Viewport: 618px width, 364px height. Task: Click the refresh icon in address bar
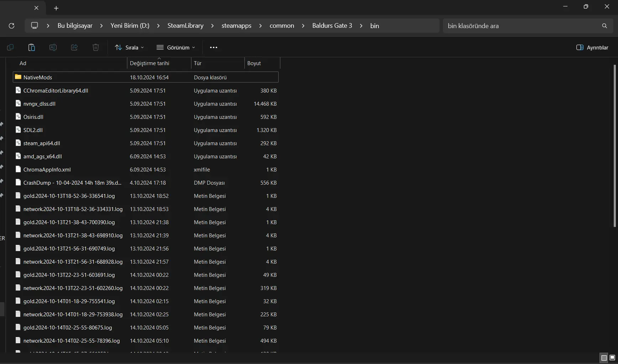point(11,26)
